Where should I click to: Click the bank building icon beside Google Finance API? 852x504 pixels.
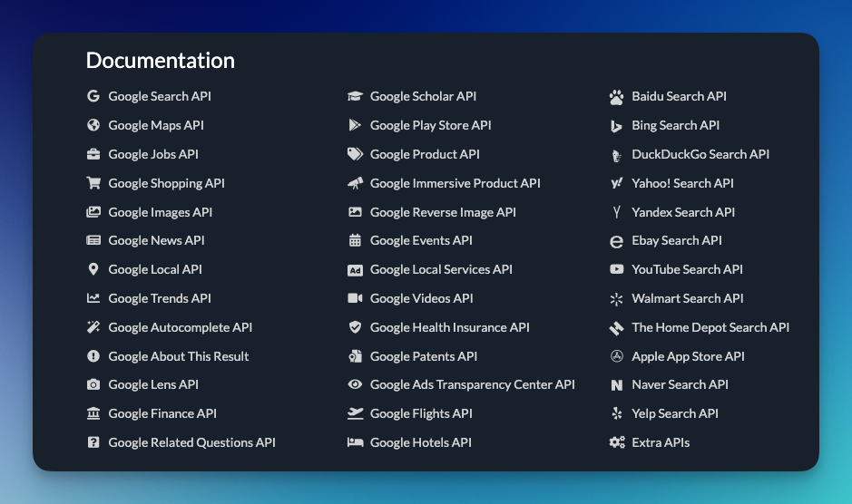93,413
